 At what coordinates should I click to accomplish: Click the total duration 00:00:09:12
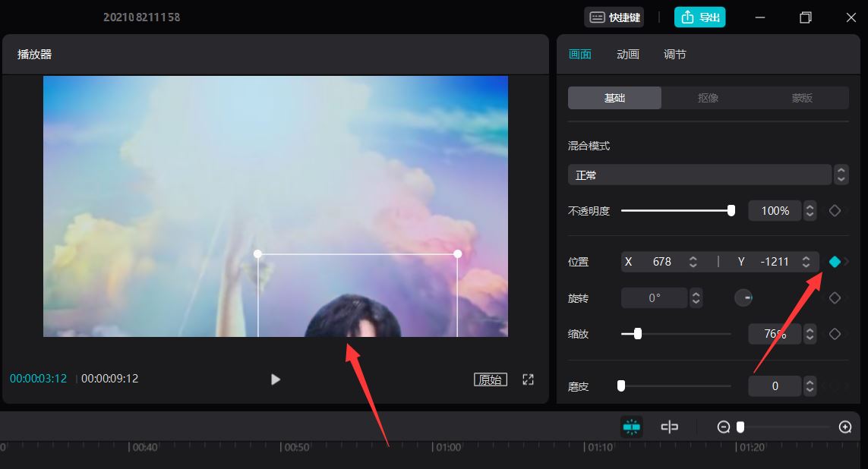[109, 379]
